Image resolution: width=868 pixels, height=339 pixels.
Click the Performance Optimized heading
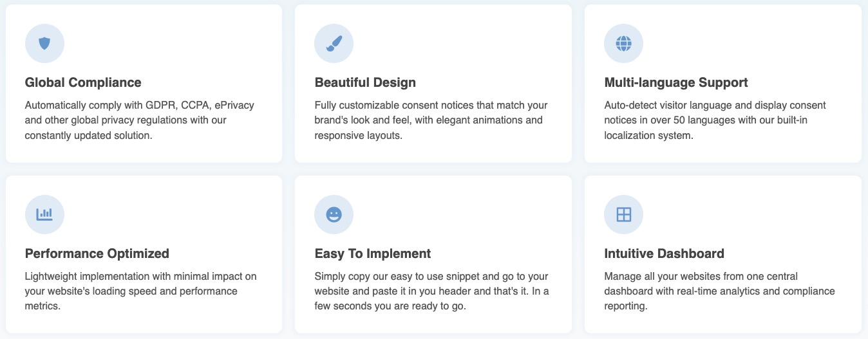[x=97, y=253]
